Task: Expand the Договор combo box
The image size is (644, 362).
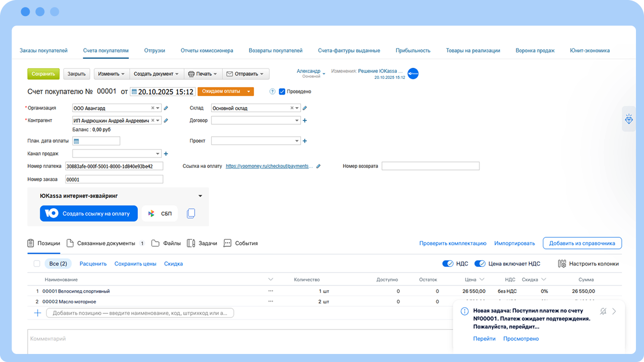Action: click(x=297, y=121)
